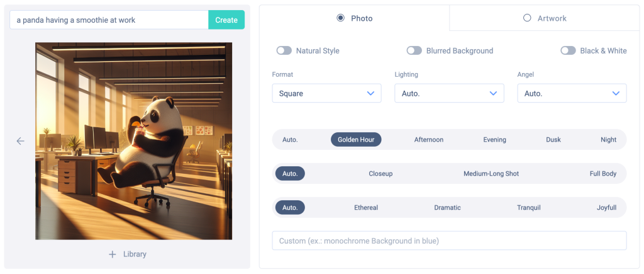Choose the Dramatic mood option

pyautogui.click(x=447, y=207)
